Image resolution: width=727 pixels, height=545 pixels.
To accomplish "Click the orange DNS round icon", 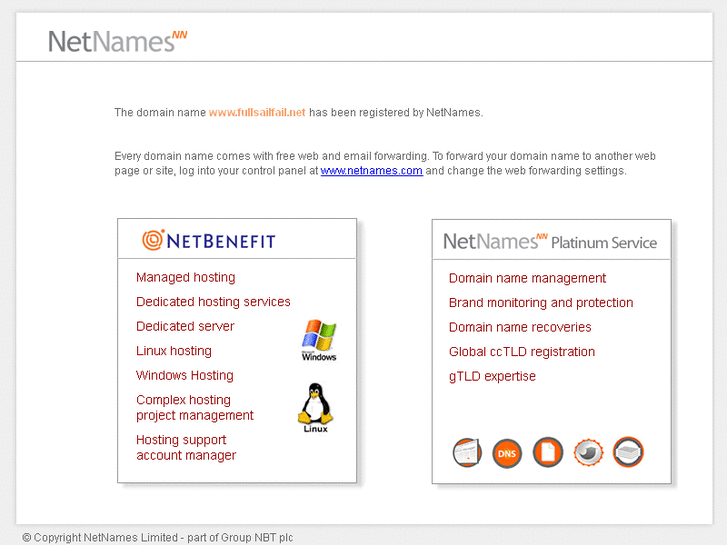I will [507, 453].
